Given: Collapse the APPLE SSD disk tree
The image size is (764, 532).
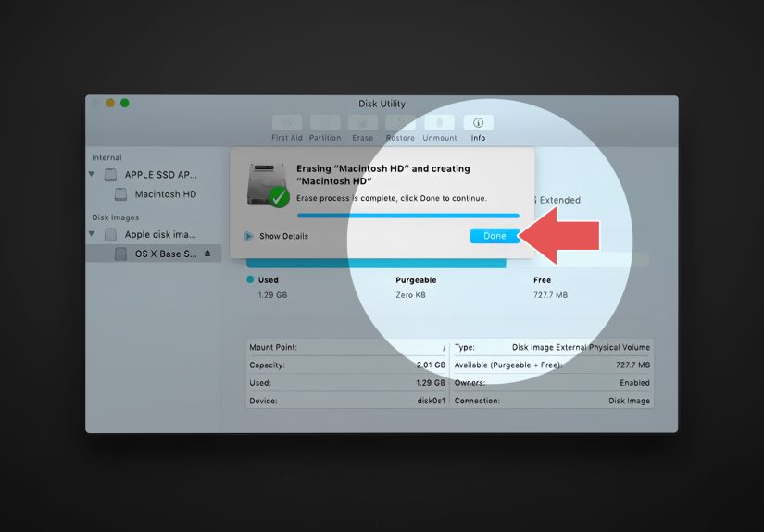Looking at the screenshot, I should click(x=92, y=174).
